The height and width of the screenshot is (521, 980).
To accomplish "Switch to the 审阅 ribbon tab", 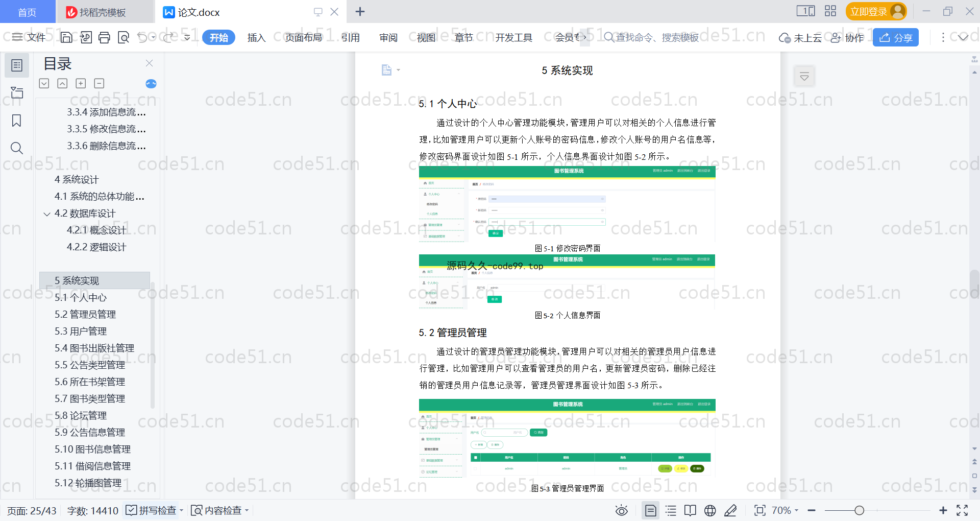I will point(388,38).
